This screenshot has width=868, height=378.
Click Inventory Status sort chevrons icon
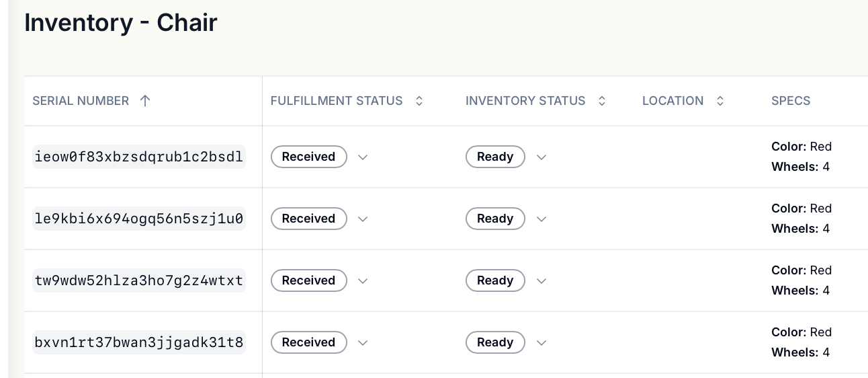tap(602, 101)
